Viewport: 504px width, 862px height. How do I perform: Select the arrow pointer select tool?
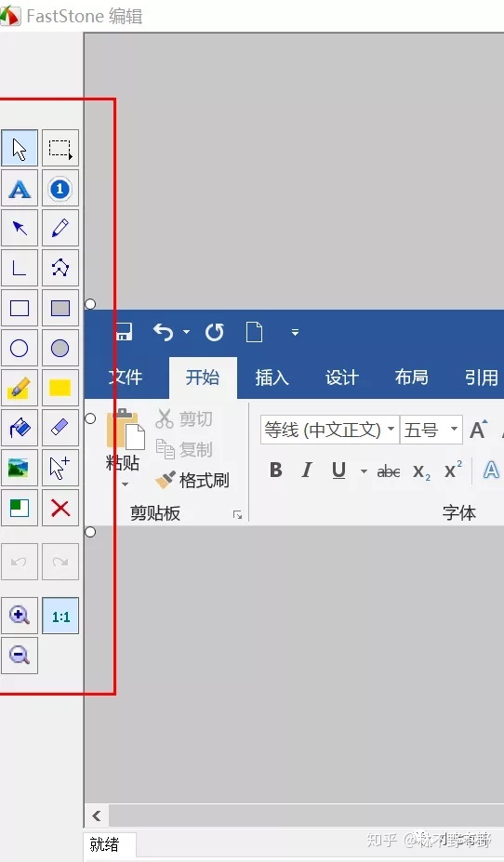20,148
